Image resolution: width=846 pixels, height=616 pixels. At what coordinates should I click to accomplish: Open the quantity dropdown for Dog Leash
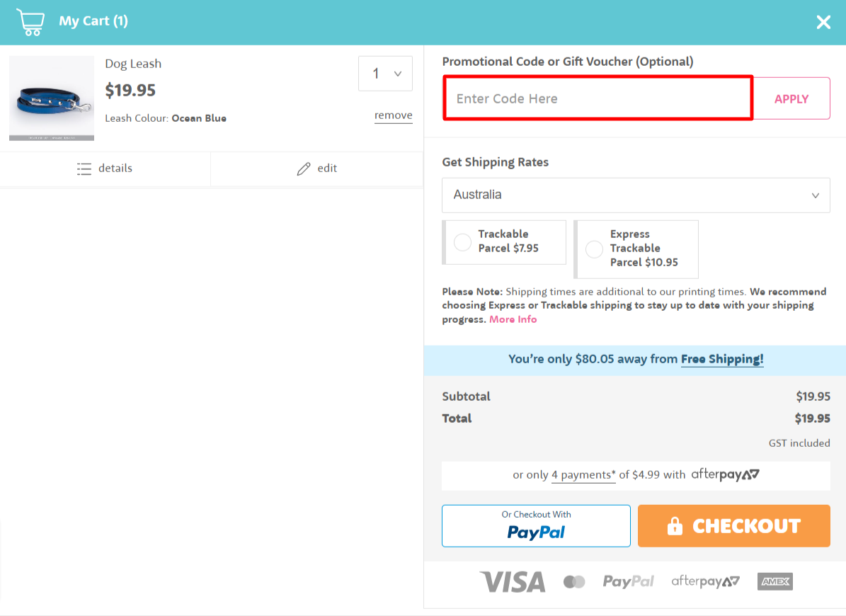pos(385,74)
